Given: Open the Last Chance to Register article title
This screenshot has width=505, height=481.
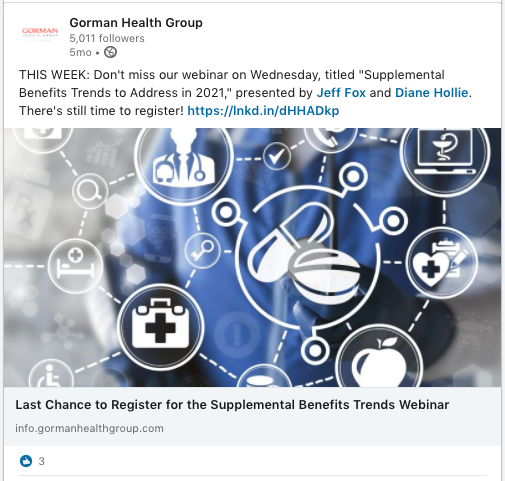Looking at the screenshot, I should pyautogui.click(x=232, y=405).
